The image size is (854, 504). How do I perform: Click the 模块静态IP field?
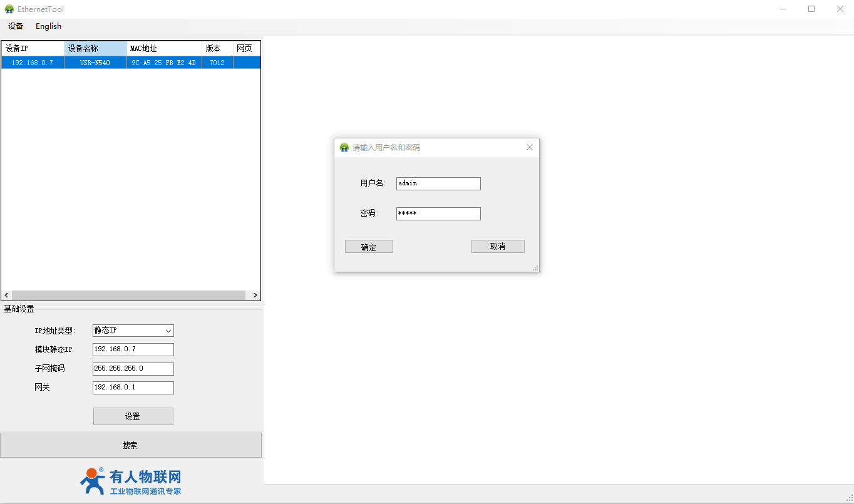(x=133, y=349)
